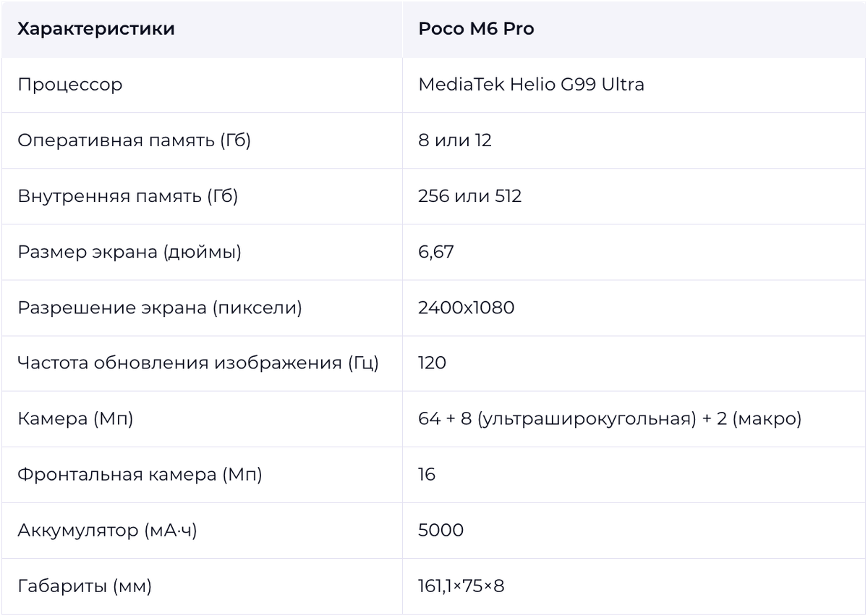
Task: Select the Оперативная память (Гб) label
Action: click(x=134, y=140)
